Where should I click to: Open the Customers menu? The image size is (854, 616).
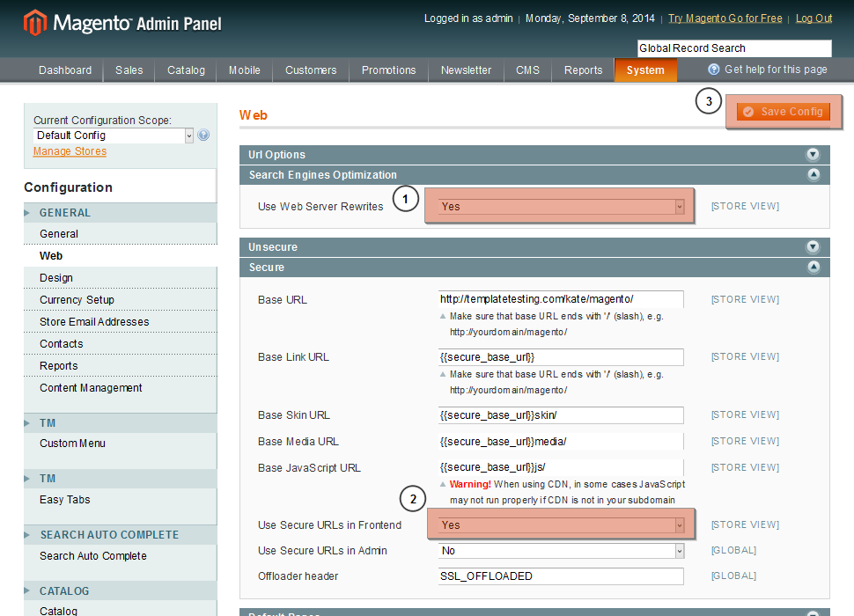(311, 70)
